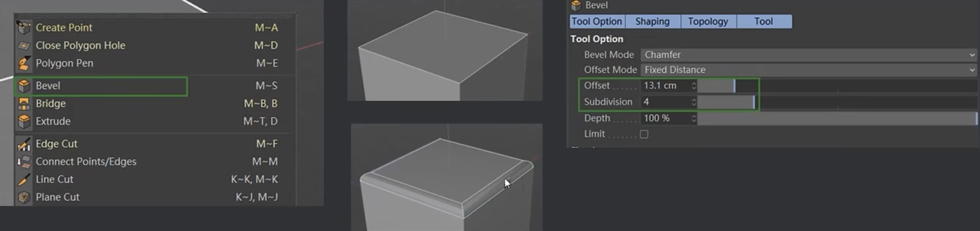The width and height of the screenshot is (980, 231).
Task: Open the Topology tab
Action: tap(708, 21)
